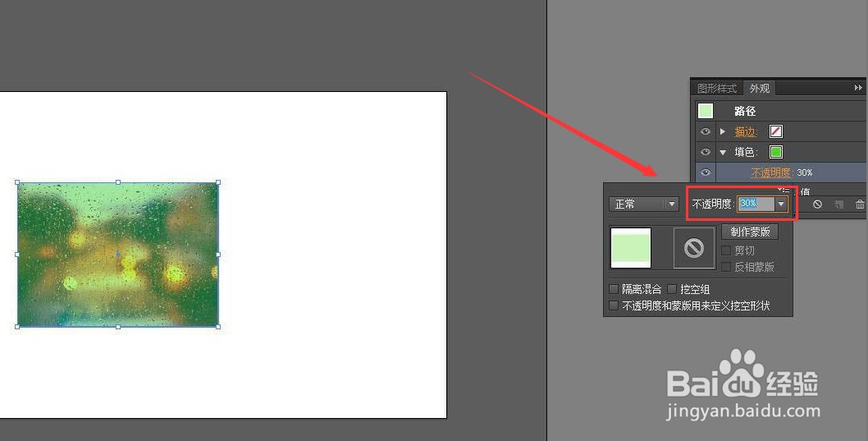This screenshot has height=441, width=868.
Task: Hide the fill (填色) with eye icon
Action: [x=706, y=152]
